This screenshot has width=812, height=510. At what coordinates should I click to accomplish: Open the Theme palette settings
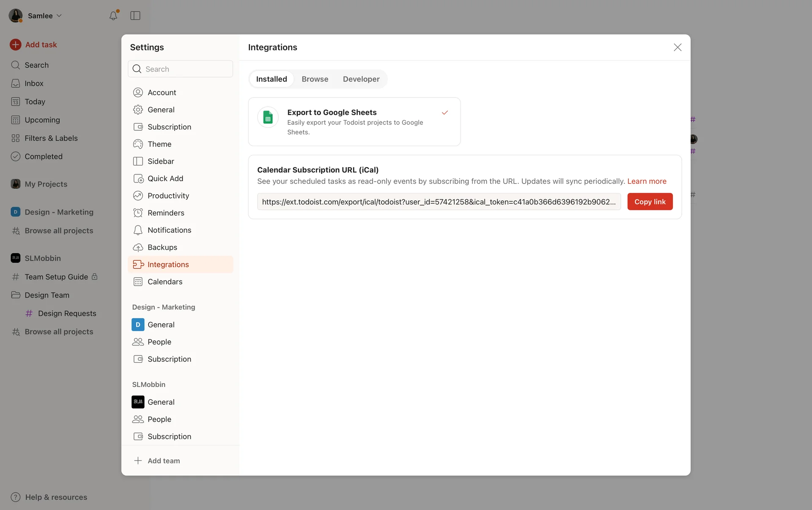pyautogui.click(x=159, y=144)
